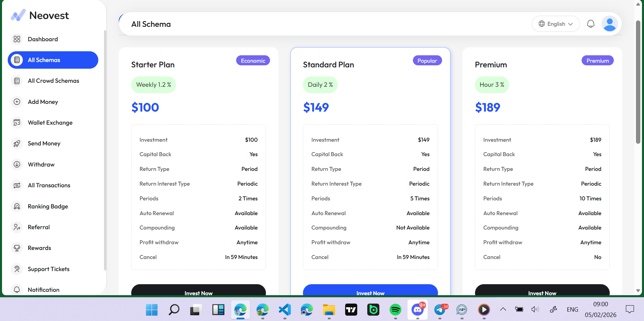The height and width of the screenshot is (321, 644).
Task: Click the Popular badge
Action: click(427, 61)
